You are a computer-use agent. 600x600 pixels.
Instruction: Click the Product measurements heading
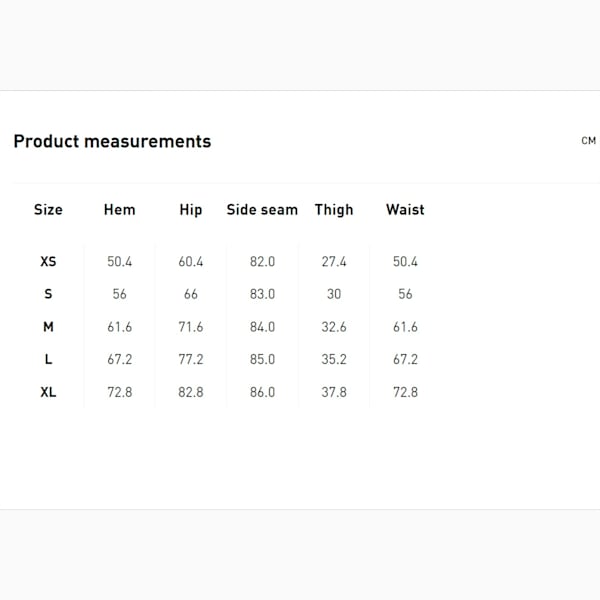click(x=112, y=141)
